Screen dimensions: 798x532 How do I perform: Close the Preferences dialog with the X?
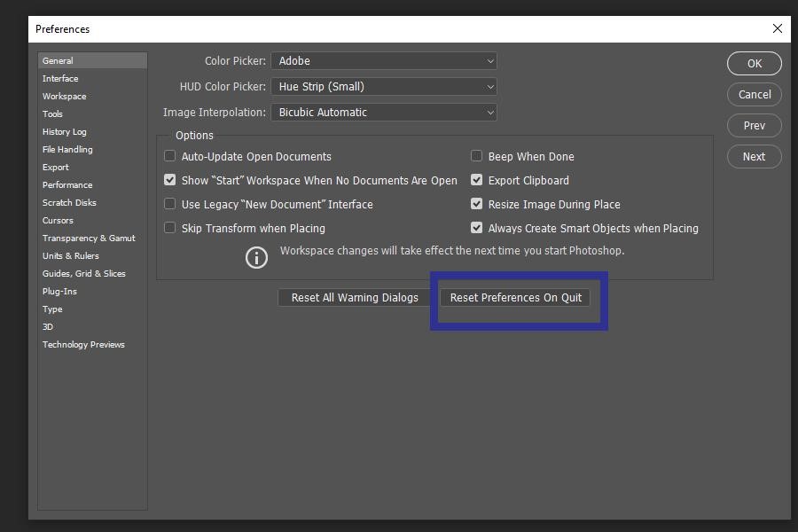777,28
